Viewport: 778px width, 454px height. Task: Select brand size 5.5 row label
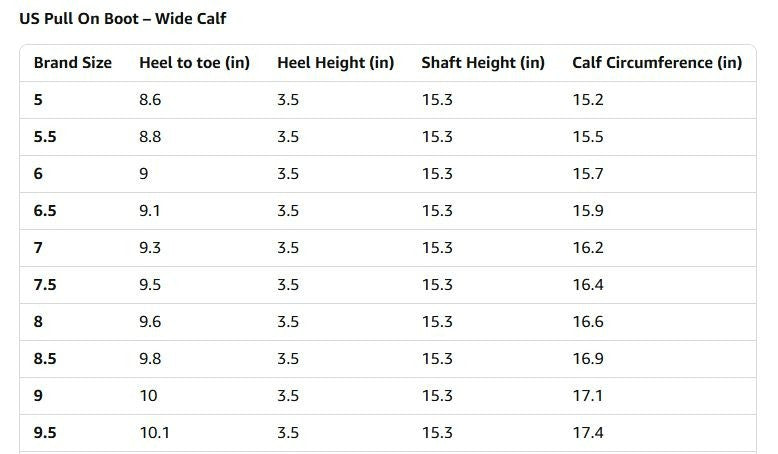pyautogui.click(x=45, y=136)
